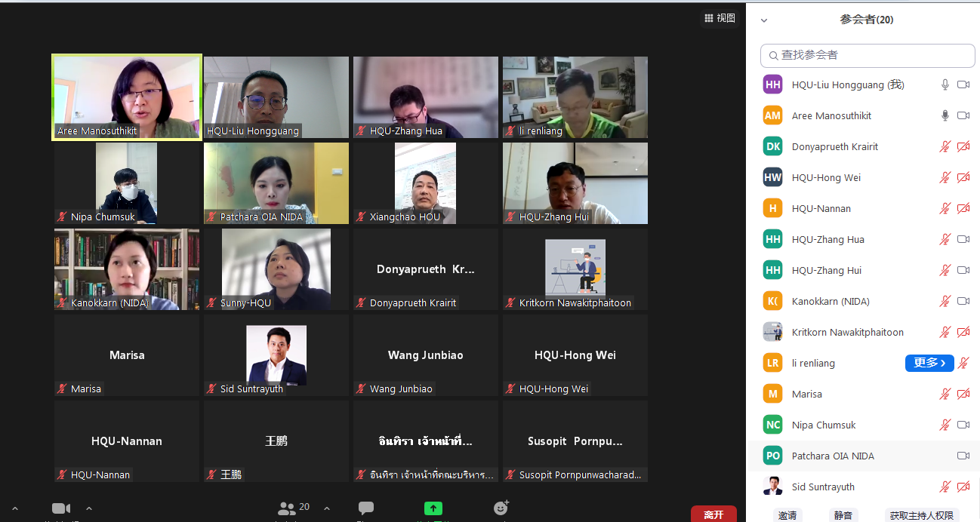980x522 pixels.
Task: Toggle muted mic of Donyaprueth Krairit
Action: pos(945,146)
